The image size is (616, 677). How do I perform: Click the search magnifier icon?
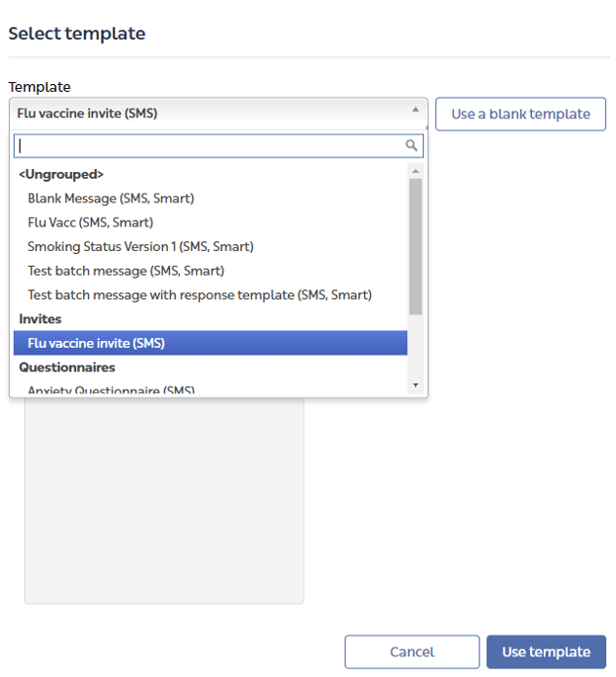coord(412,146)
